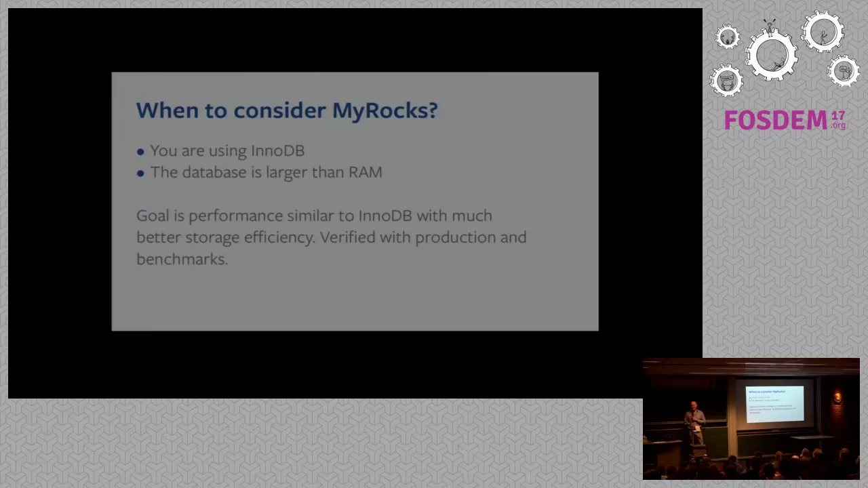This screenshot has width=868, height=488.
Task: Click the bottom-left gear in FOSDEM logo
Action: point(726,81)
